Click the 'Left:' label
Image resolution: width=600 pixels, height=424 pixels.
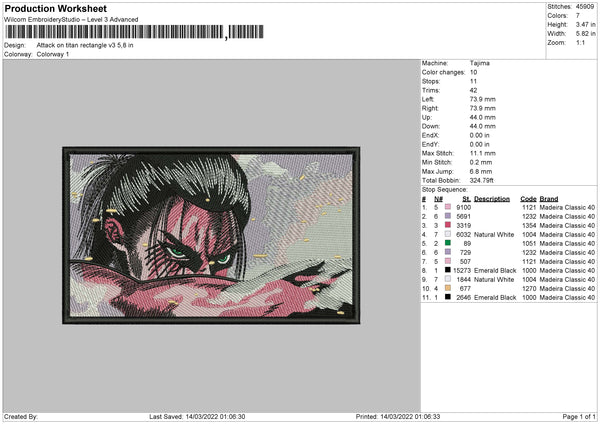click(428, 99)
